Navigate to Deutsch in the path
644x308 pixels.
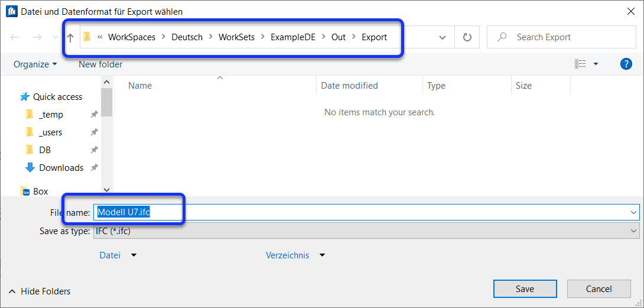tap(187, 37)
